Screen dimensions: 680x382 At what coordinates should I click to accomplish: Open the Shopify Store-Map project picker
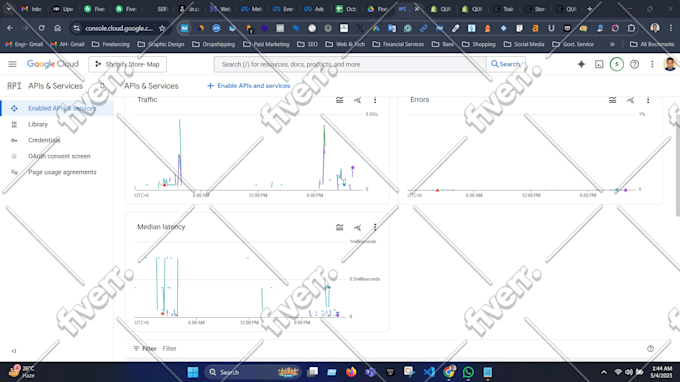tap(128, 64)
